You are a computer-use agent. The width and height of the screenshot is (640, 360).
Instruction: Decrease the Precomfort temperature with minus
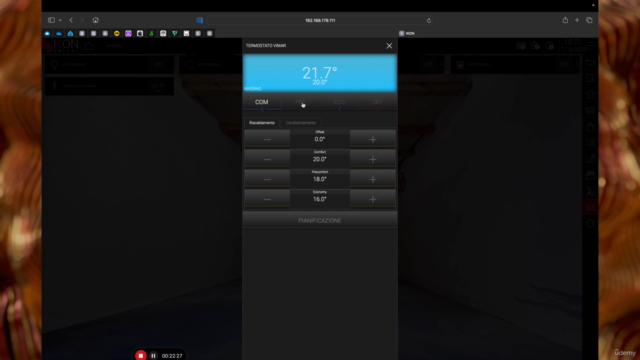[267, 179]
